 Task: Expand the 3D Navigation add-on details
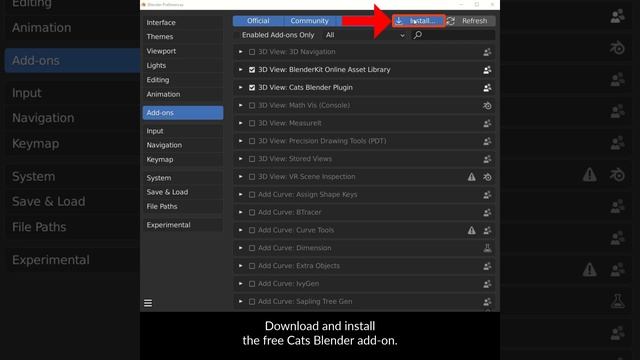pyautogui.click(x=240, y=52)
